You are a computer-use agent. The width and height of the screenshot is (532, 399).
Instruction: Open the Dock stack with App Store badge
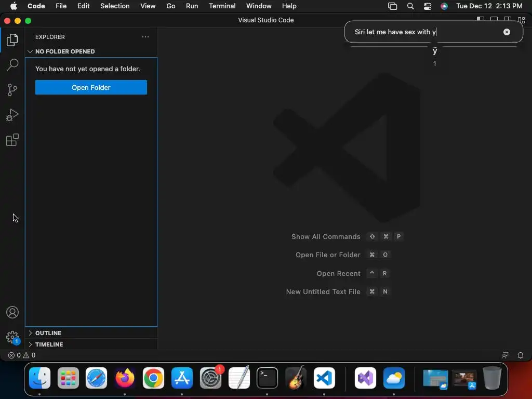[x=464, y=379]
